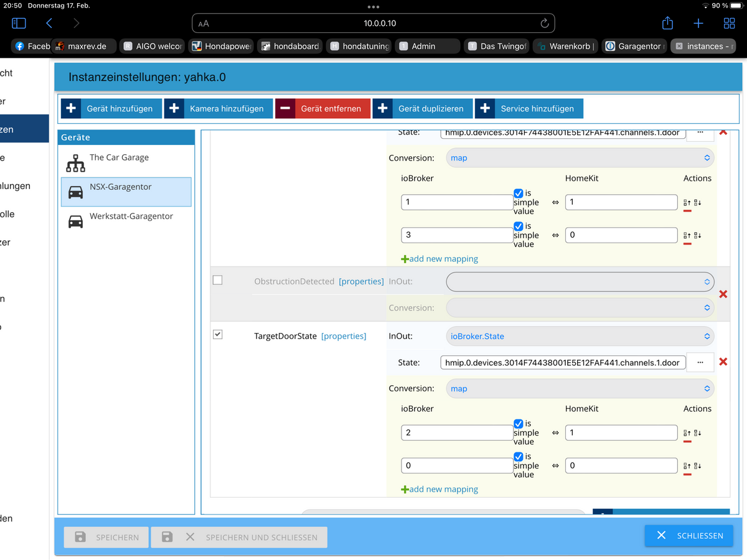Image resolution: width=747 pixels, height=560 pixels.
Task: Click the 10.0.0.10 address bar
Action: click(x=374, y=24)
